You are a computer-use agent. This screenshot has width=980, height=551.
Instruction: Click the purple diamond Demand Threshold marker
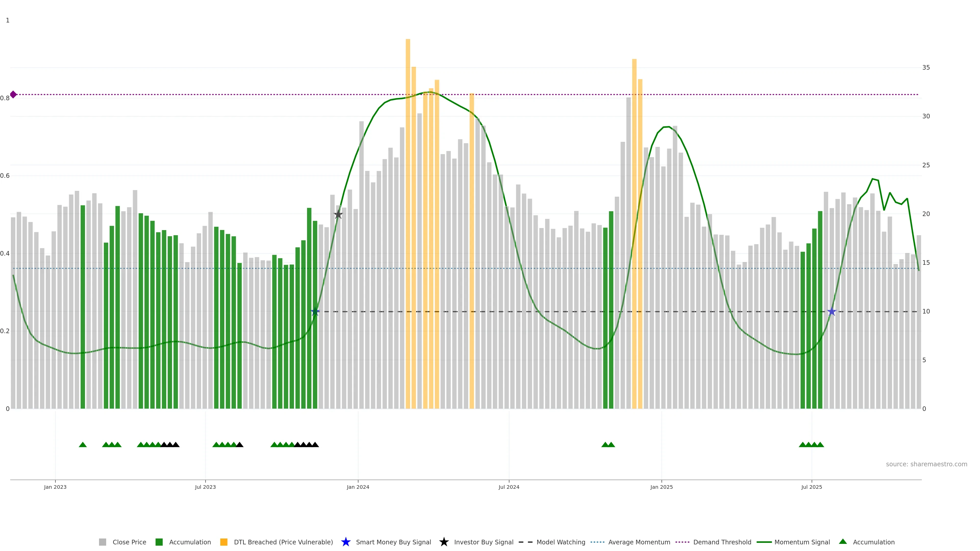pyautogui.click(x=13, y=94)
